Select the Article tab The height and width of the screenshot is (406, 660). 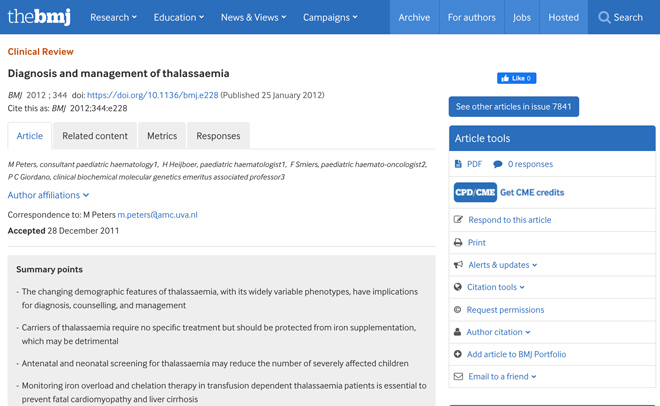[x=29, y=136]
